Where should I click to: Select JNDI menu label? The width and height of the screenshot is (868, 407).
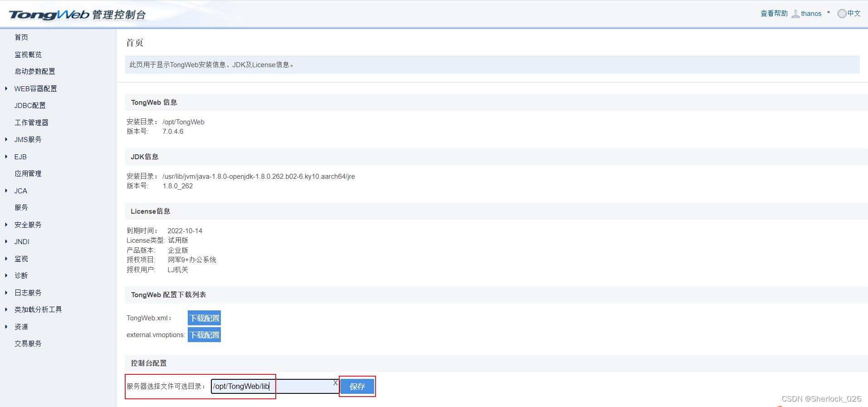[x=22, y=241]
